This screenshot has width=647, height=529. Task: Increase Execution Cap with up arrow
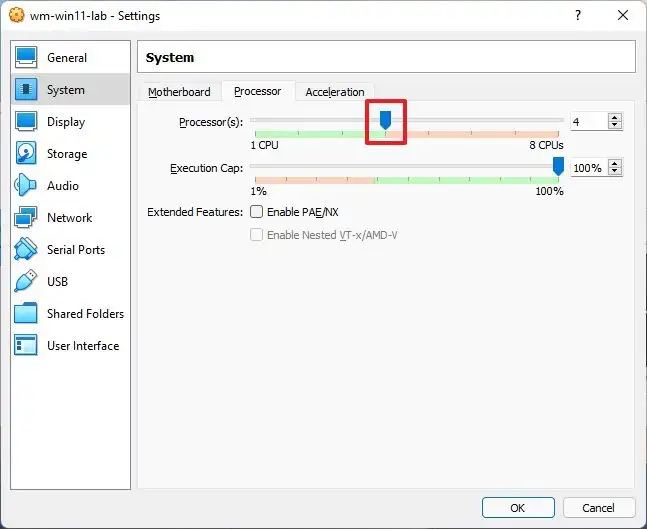[x=615, y=164]
